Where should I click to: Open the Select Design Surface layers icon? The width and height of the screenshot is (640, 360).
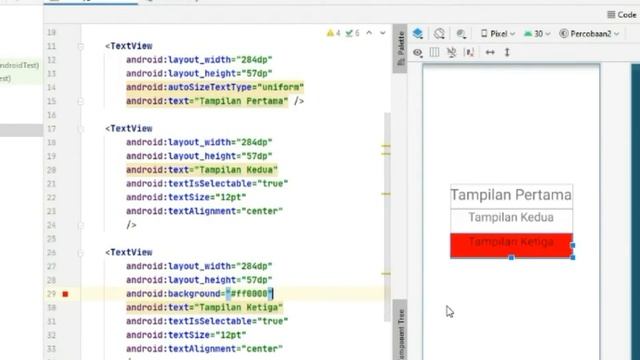tap(418, 33)
